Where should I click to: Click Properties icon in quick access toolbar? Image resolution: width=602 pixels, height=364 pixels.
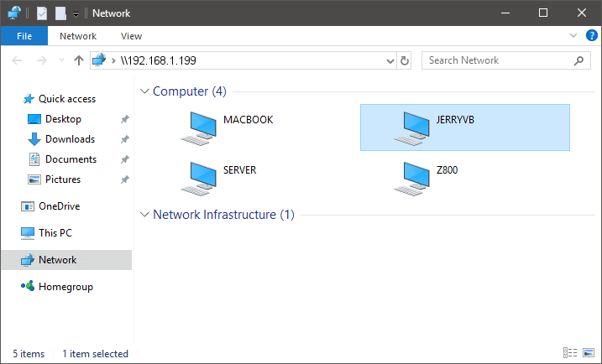tap(42, 13)
